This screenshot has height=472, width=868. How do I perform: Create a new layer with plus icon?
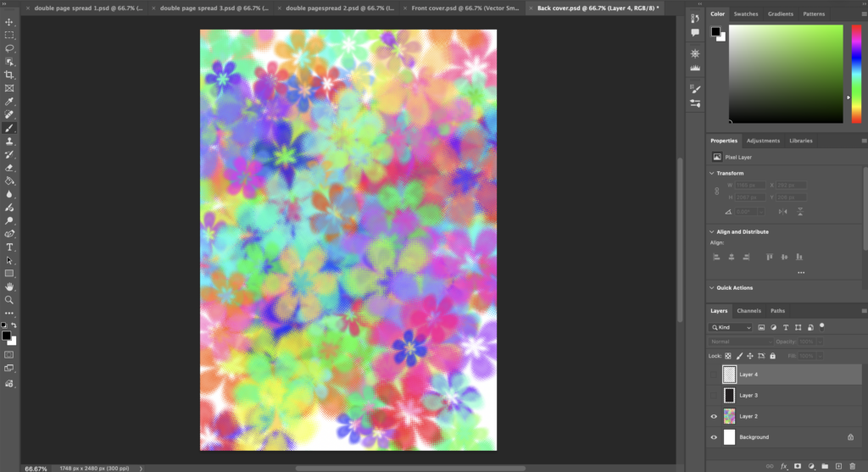838,466
